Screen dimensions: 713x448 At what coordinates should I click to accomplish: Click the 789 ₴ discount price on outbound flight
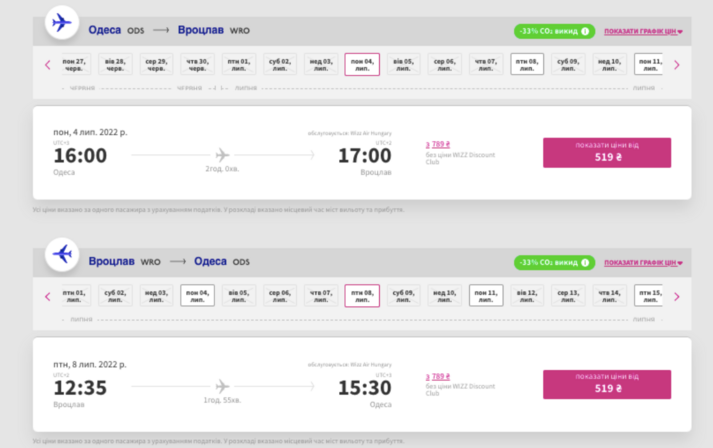(435, 145)
